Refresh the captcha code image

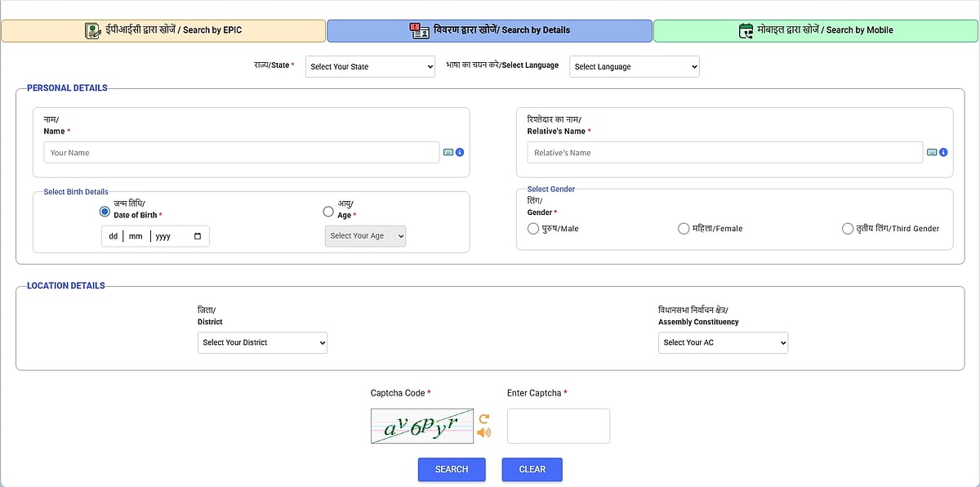[483, 418]
